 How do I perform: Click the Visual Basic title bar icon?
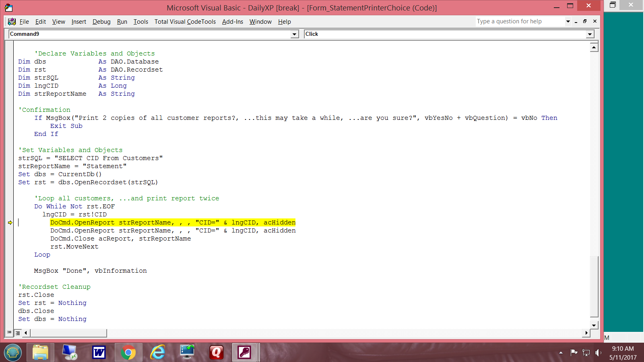coord(8,8)
